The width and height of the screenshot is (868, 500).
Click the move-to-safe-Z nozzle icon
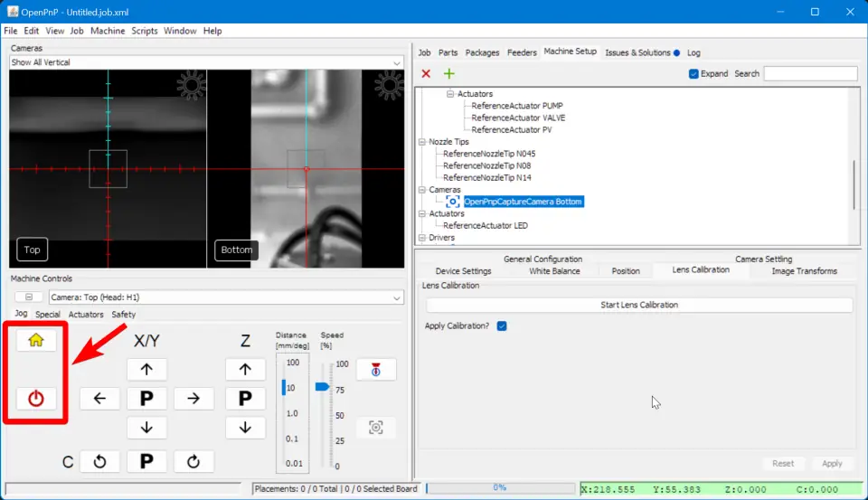point(375,369)
